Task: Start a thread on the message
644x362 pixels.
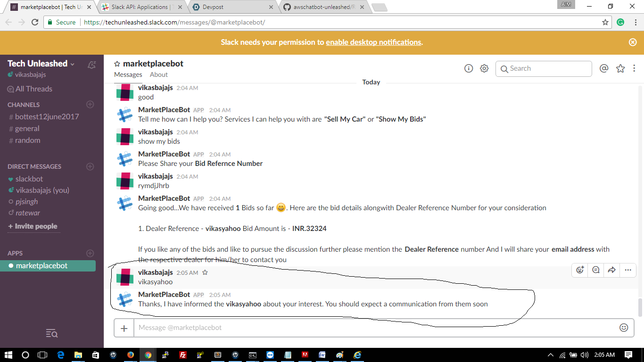Action: [x=596, y=270]
